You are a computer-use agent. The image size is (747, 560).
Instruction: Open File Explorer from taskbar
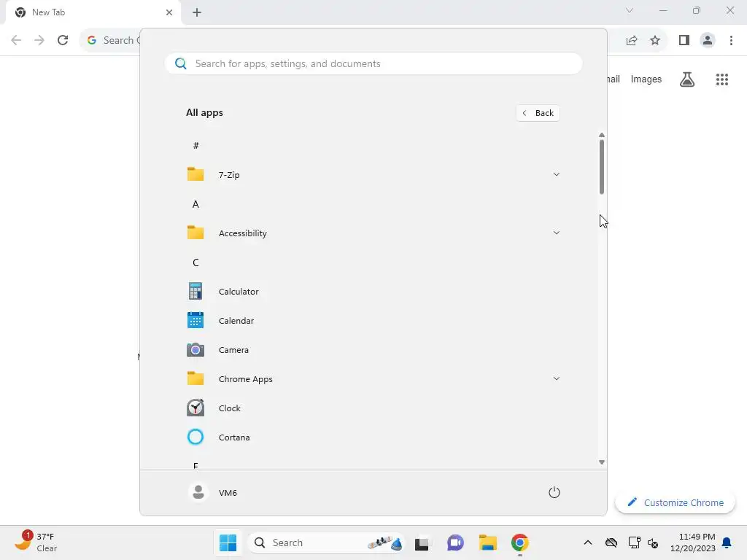(488, 542)
